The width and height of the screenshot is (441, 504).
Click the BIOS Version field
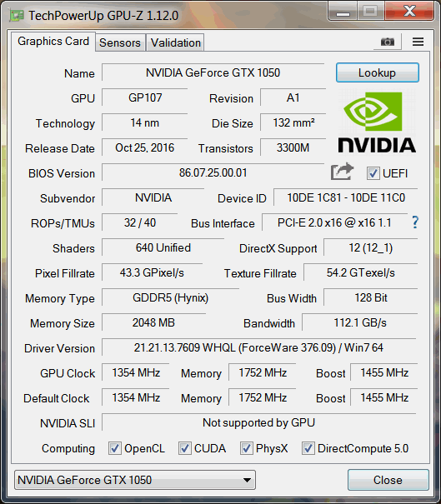[213, 173]
